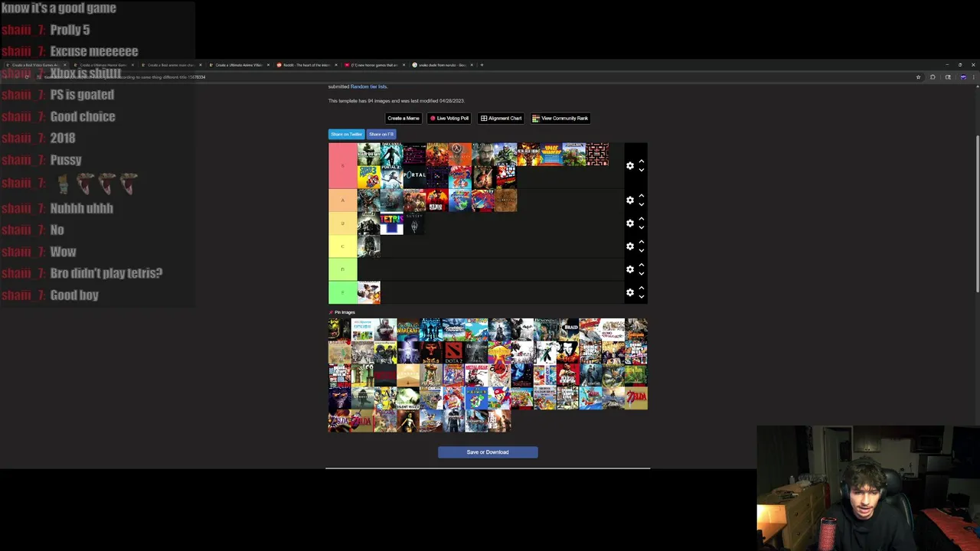Select the green F tier label
This screenshot has height=551, width=980.
click(343, 292)
